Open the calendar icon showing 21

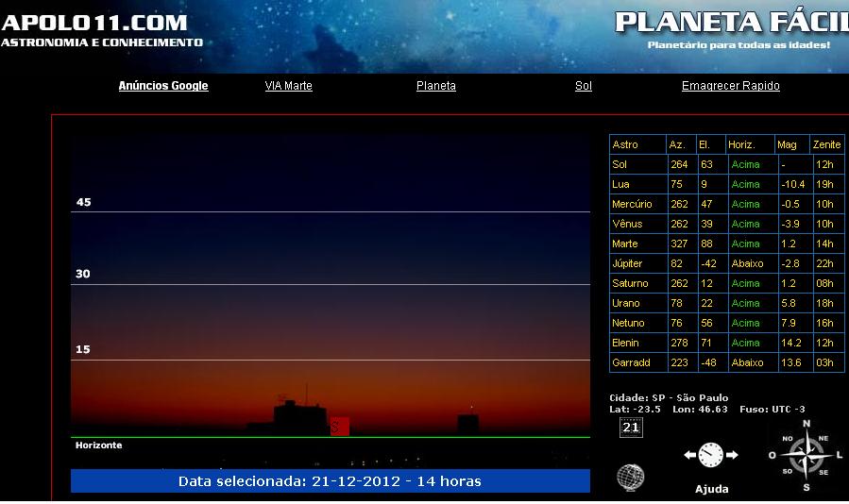tap(631, 428)
